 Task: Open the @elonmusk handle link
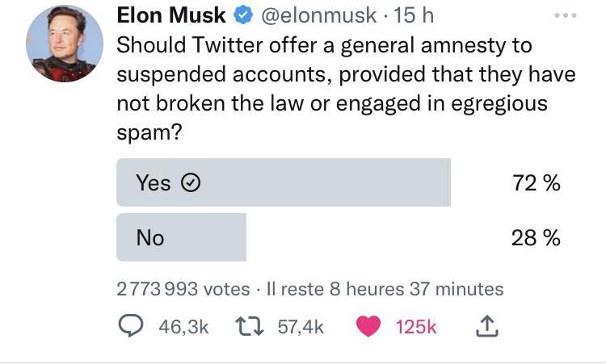pyautogui.click(x=318, y=15)
